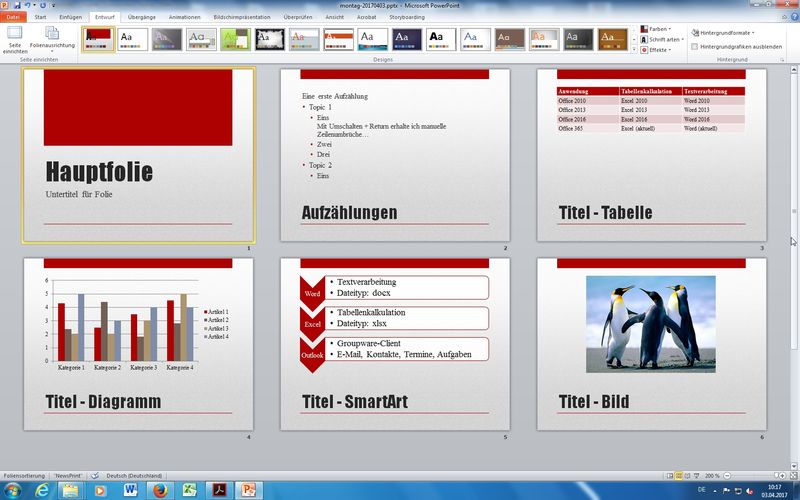Apply the black grunge-bordered design theme
800x500 pixels.
tap(270, 39)
